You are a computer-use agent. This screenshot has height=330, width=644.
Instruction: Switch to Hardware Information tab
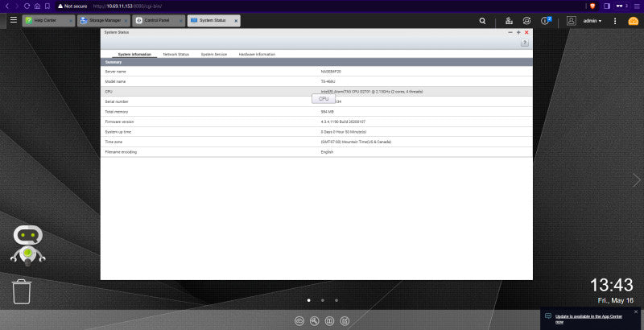257,54
